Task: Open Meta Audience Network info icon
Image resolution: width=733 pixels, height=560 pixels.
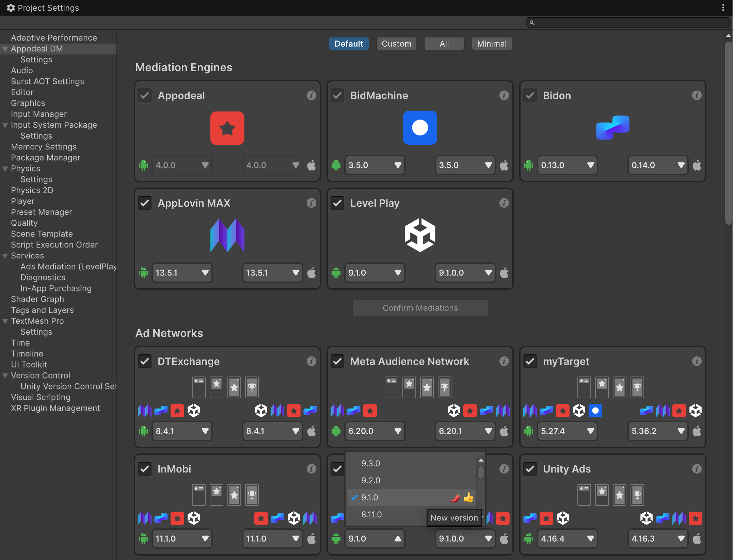Action: point(504,361)
